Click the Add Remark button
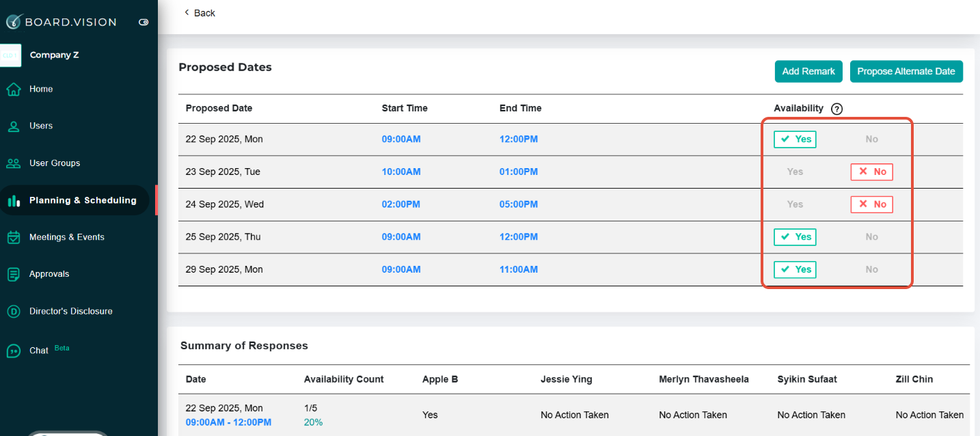This screenshot has height=436, width=980. [x=808, y=71]
